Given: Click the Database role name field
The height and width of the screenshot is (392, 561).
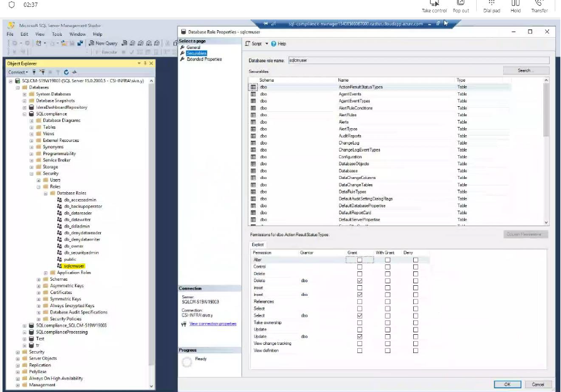Looking at the screenshot, I should [418, 60].
